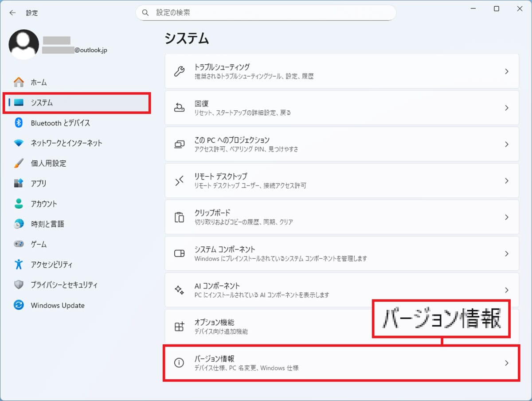Click the AI コンポーネント sparkle icon
Viewport: 532px width, 401px height.
click(x=179, y=290)
